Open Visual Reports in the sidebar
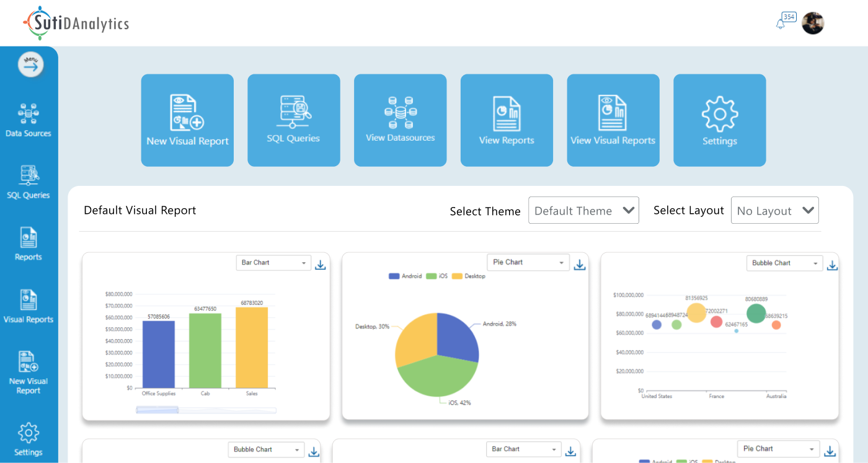The width and height of the screenshot is (868, 463). 29,307
